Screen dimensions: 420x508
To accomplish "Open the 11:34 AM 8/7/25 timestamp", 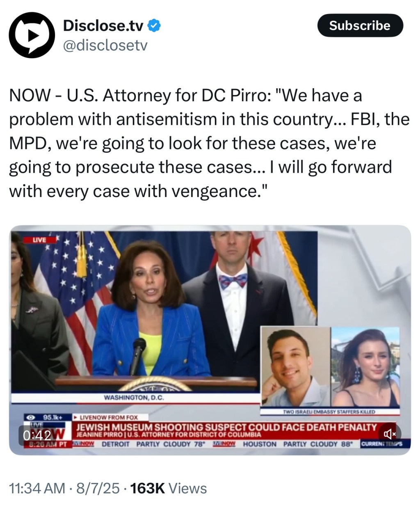I will (x=64, y=488).
